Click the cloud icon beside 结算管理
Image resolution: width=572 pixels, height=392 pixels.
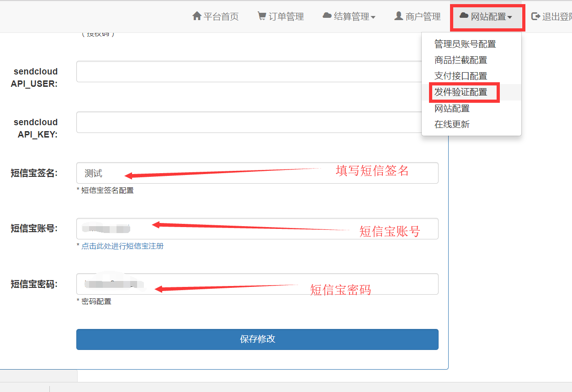[327, 16]
